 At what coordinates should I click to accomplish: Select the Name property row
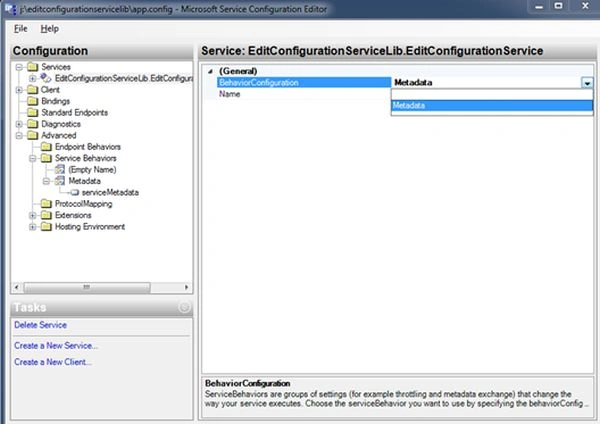click(x=304, y=94)
